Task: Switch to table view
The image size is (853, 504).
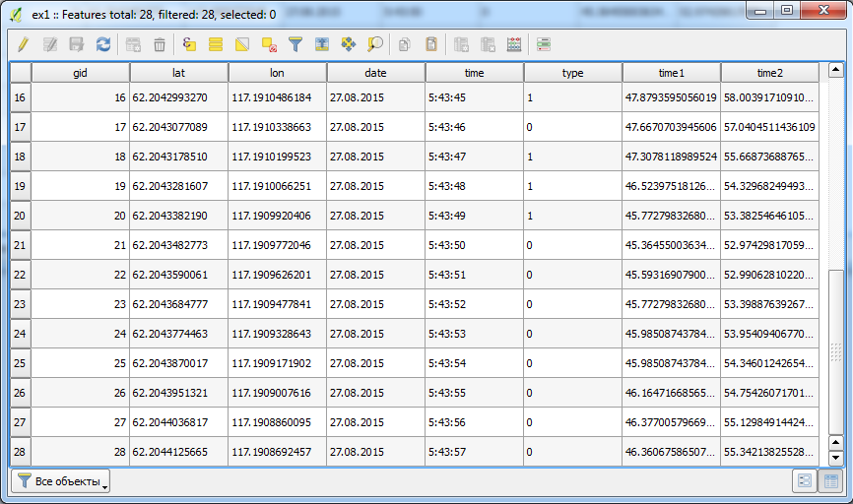Action: [829, 481]
